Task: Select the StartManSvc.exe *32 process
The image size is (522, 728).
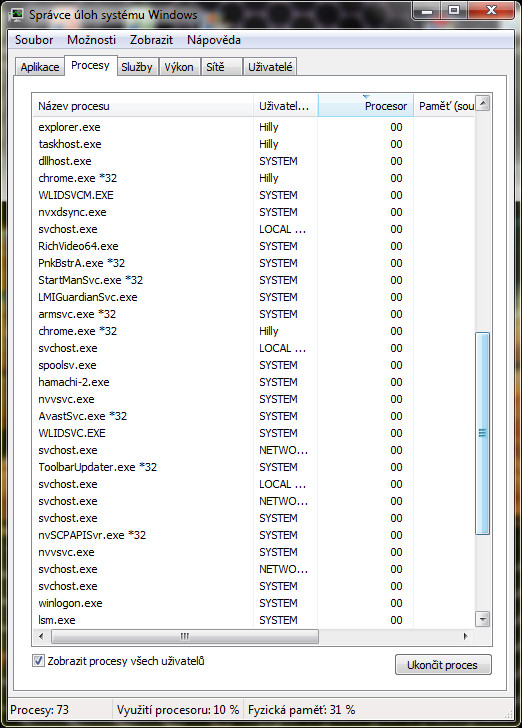Action: tap(254, 280)
